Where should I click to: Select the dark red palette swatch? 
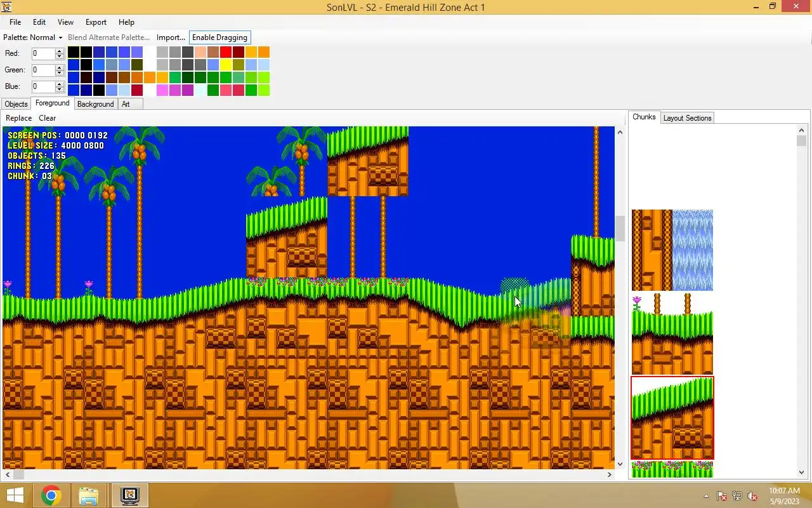coord(238,52)
